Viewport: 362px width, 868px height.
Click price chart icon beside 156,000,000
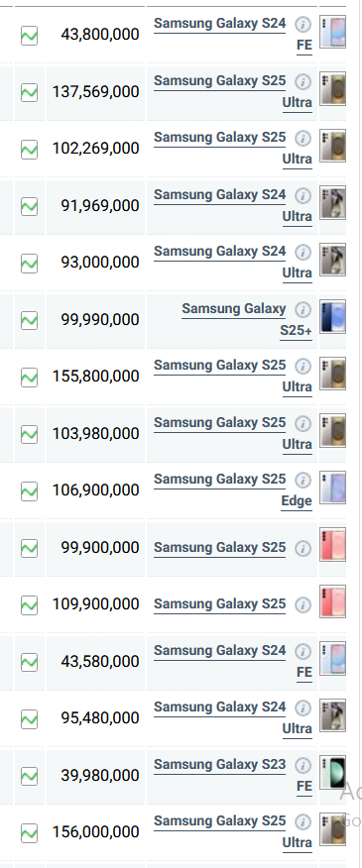tap(29, 833)
